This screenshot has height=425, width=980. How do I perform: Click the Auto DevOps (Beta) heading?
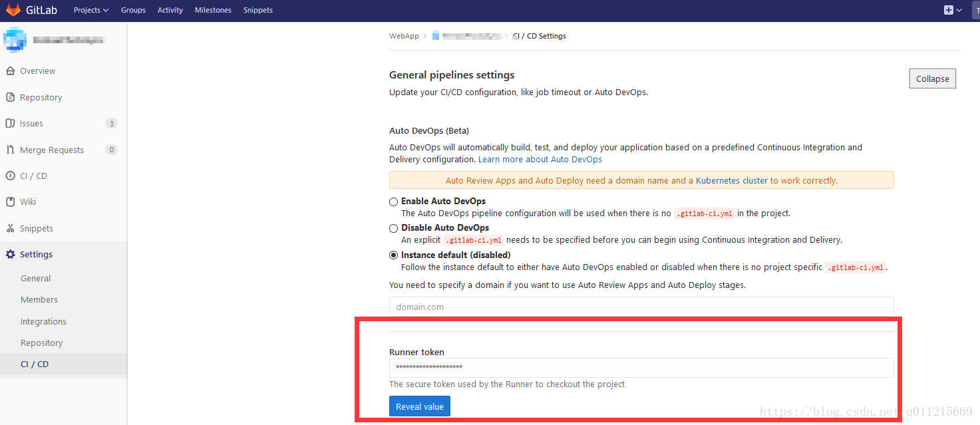(x=429, y=131)
